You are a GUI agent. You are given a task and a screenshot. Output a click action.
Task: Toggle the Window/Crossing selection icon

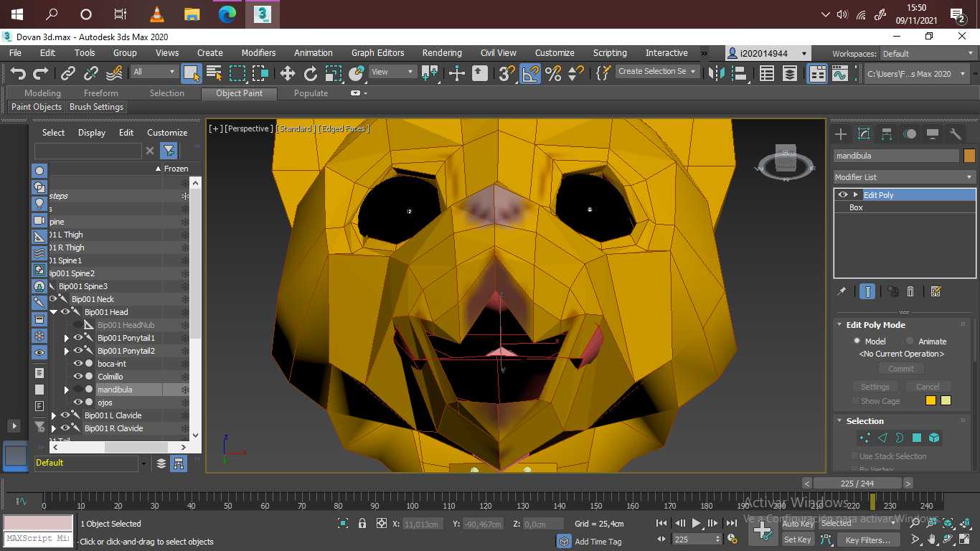tap(260, 72)
